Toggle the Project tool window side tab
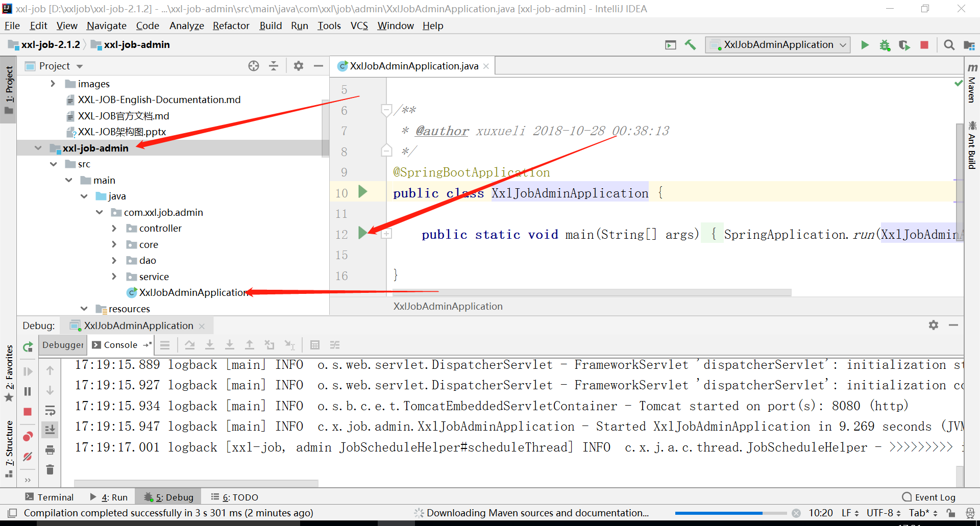980x526 pixels. [9, 90]
